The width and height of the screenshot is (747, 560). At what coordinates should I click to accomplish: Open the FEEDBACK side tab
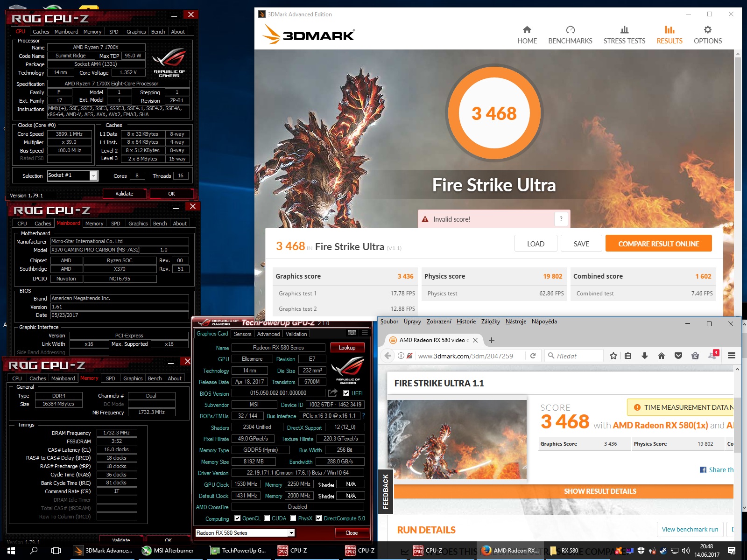pyautogui.click(x=385, y=491)
